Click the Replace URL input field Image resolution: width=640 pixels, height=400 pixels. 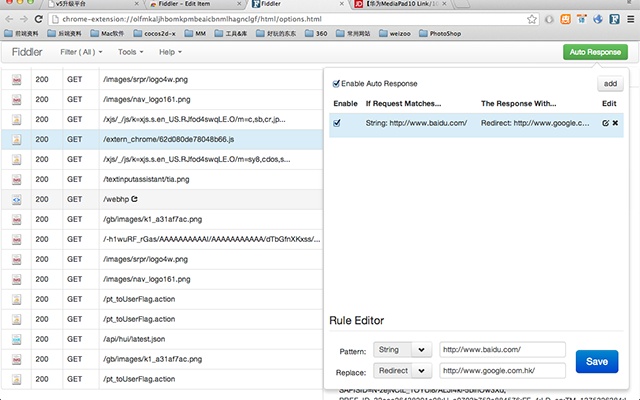tap(502, 371)
